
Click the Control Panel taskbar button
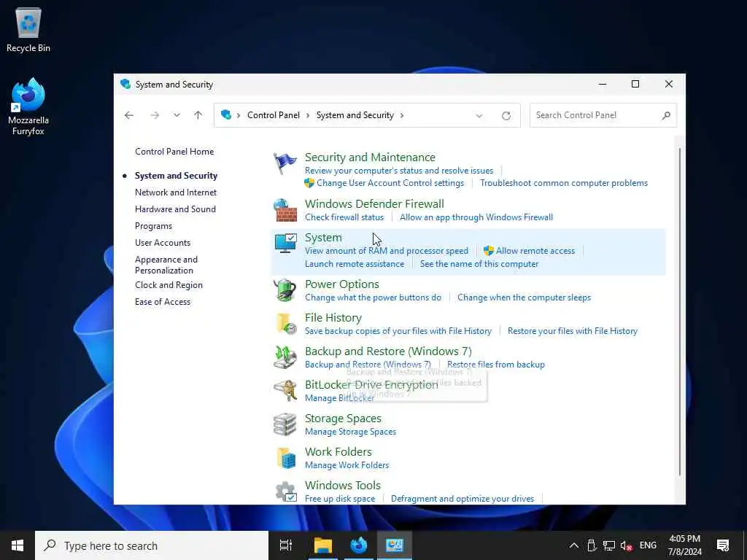tap(395, 545)
